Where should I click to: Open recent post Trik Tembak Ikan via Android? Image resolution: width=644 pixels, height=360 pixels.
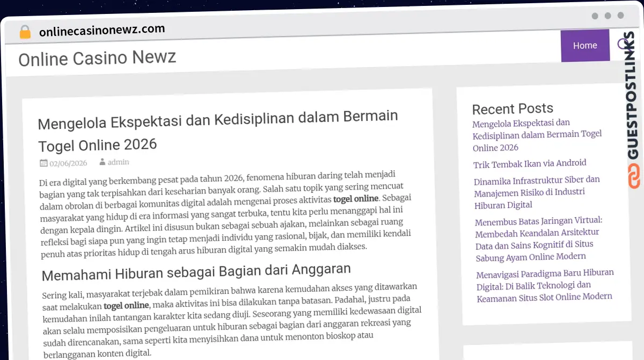tap(530, 163)
